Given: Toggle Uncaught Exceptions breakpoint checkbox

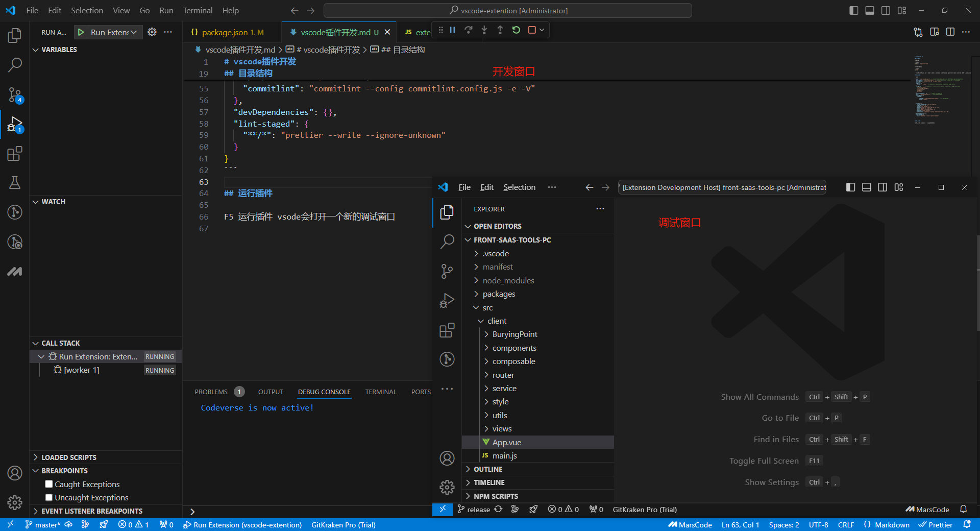Looking at the screenshot, I should tap(49, 497).
